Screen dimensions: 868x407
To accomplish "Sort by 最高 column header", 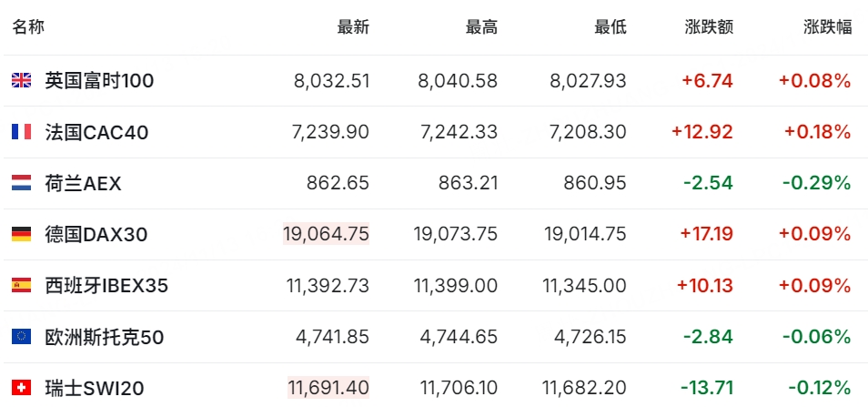I will pos(481,27).
